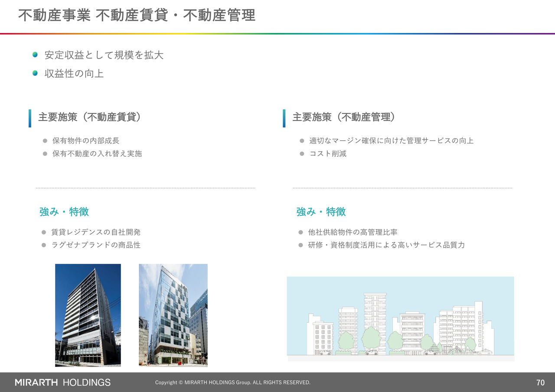Screen dimensions: 555x392
Task: Click the left 強み・特徴 heading under 不動産賃貸
Action: (x=64, y=212)
